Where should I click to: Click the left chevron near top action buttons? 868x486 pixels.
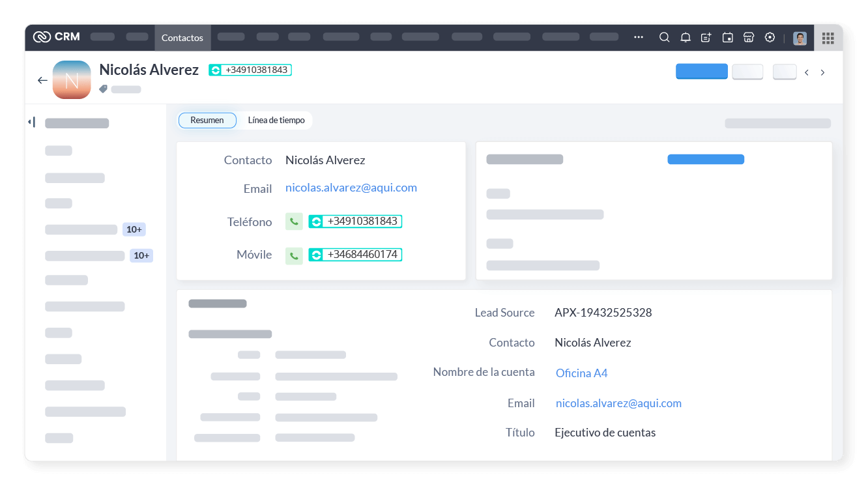click(x=807, y=72)
